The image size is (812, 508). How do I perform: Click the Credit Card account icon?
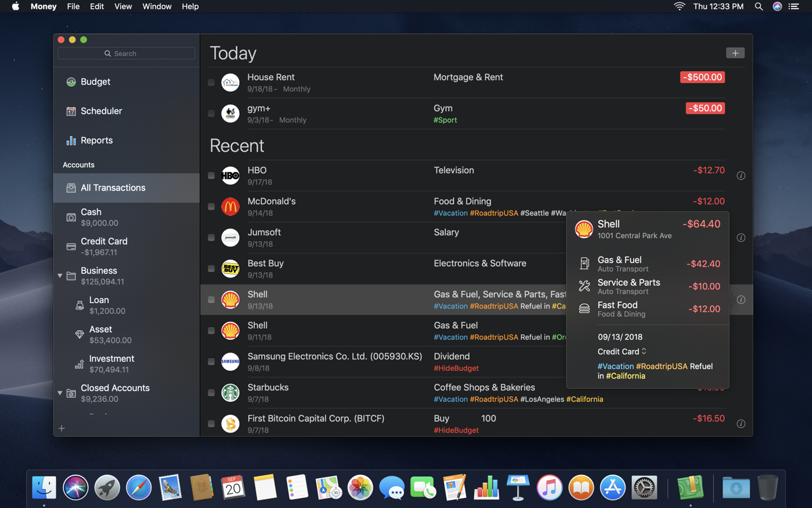[x=71, y=246]
